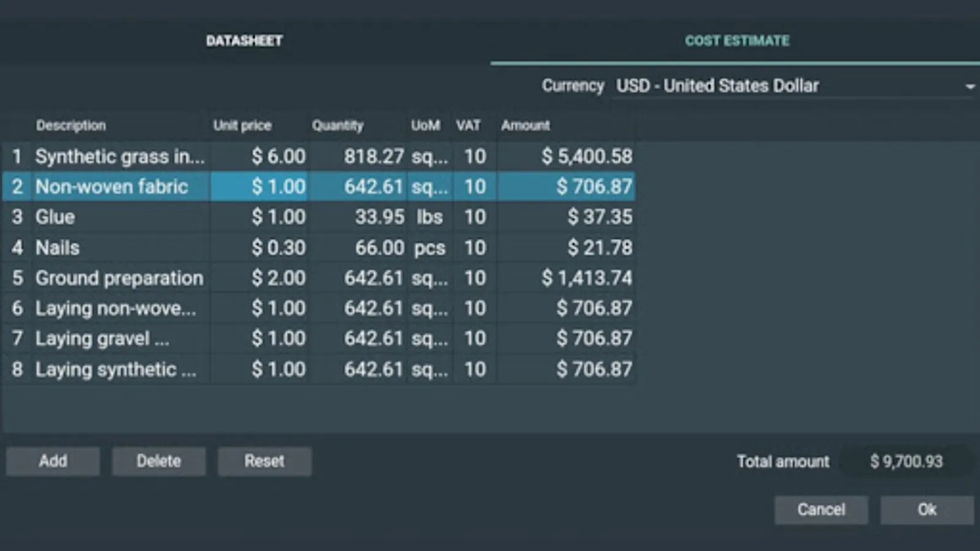Select the Non-woven fabric row
Screen dimensions: 980x551
coord(112,187)
